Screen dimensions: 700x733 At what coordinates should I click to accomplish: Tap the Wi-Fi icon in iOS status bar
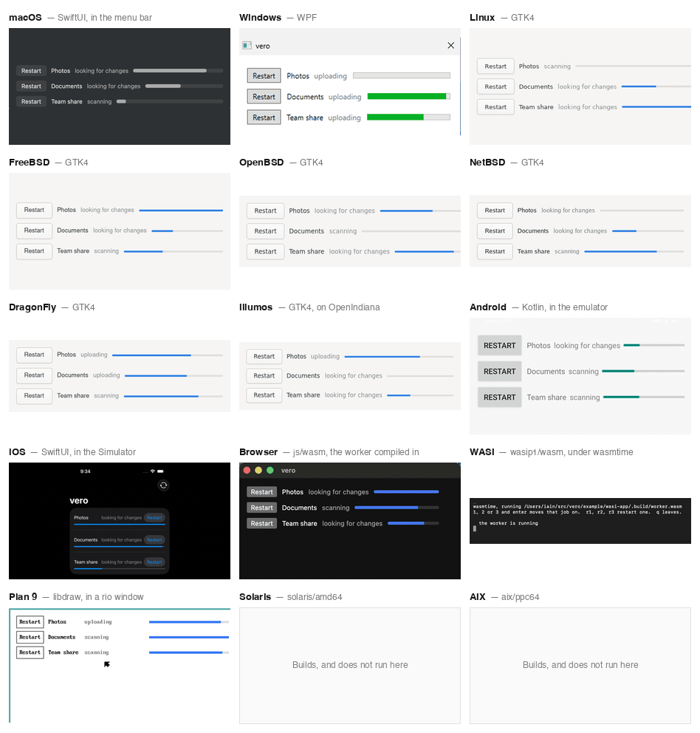click(x=152, y=471)
